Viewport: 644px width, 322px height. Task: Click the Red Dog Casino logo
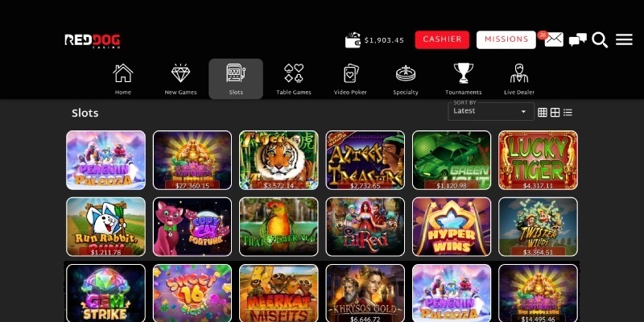pyautogui.click(x=93, y=41)
